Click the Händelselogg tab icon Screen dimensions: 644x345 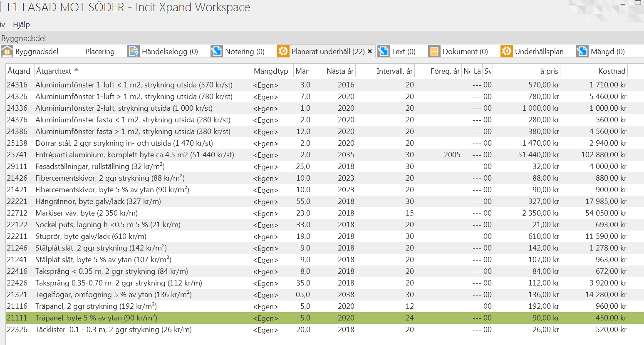tap(134, 51)
